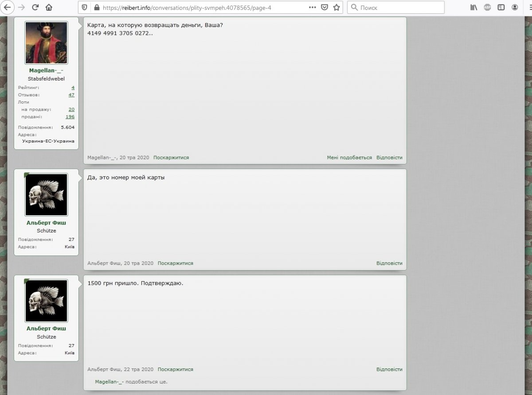Open Альберт Фиш profile beside 1500 грн message
The height and width of the screenshot is (395, 532).
click(x=46, y=329)
